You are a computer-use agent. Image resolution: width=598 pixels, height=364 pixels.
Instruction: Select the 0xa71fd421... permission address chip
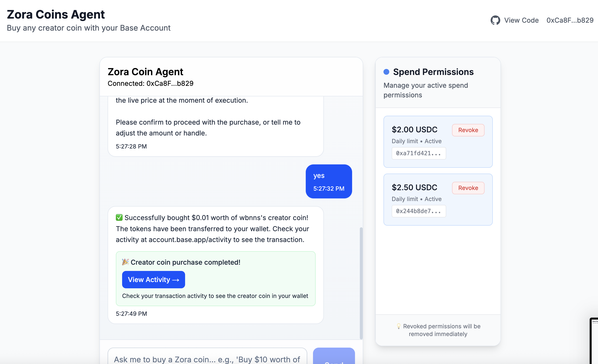(419, 153)
